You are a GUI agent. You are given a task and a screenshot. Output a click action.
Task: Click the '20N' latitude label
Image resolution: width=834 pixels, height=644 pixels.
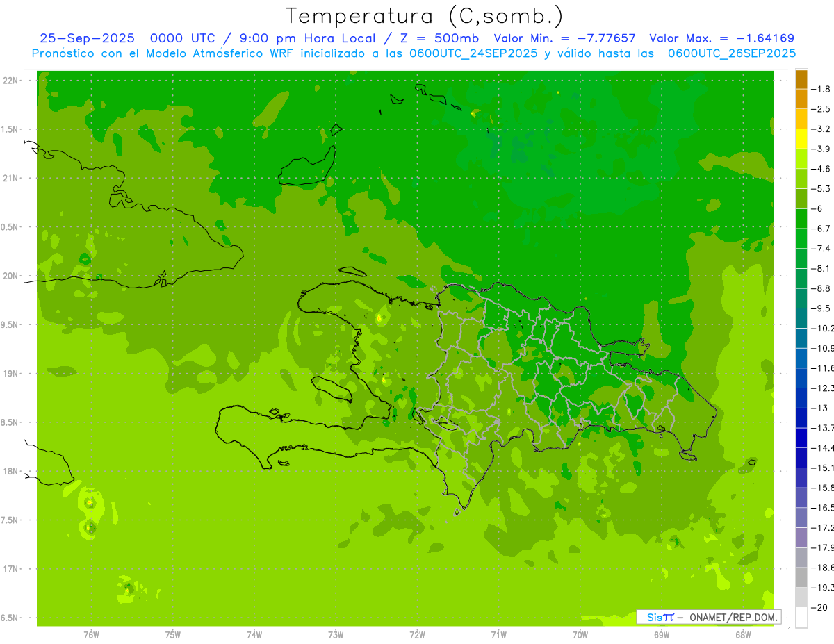click(11, 276)
